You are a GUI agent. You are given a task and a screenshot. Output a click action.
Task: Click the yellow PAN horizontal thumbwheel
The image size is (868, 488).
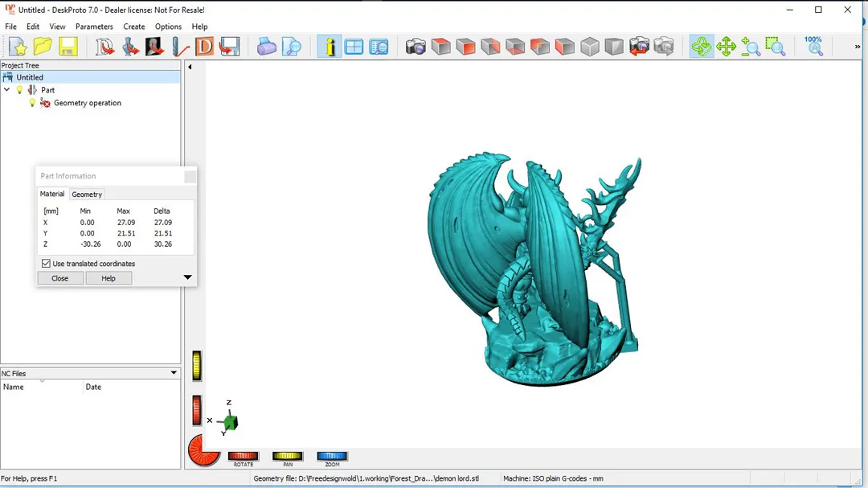click(287, 456)
